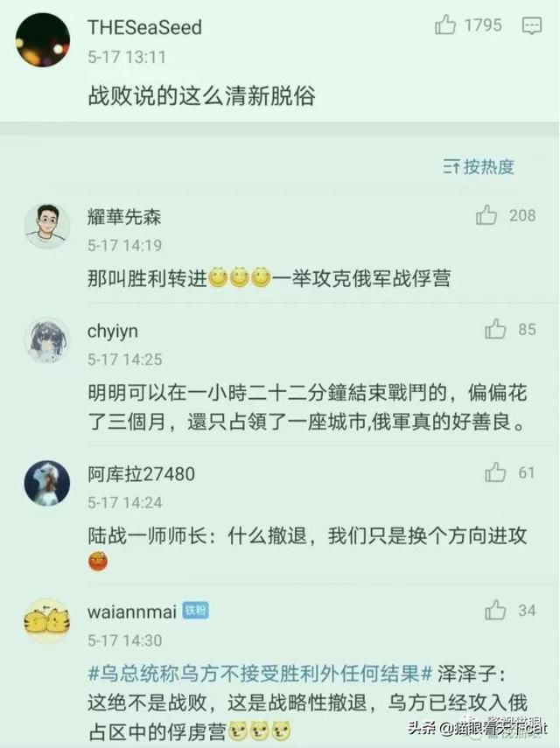View 耀華先森's avatar picture
Image resolution: width=560 pixels, height=748 pixels.
tap(47, 226)
